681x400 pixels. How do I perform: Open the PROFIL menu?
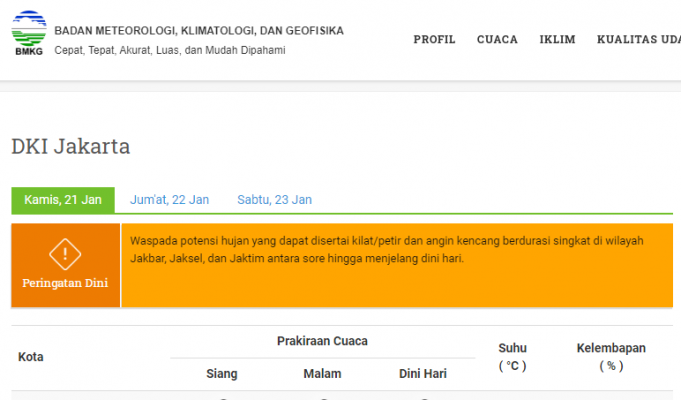(434, 40)
